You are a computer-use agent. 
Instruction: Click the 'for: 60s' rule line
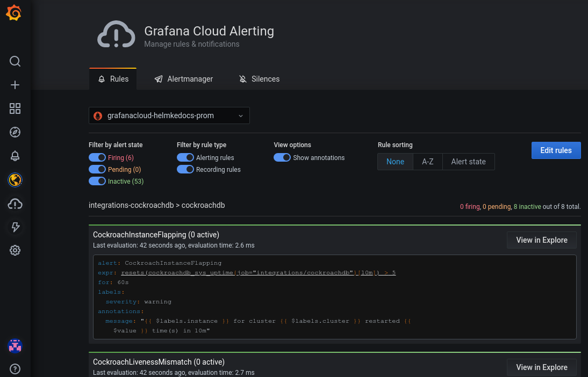113,282
